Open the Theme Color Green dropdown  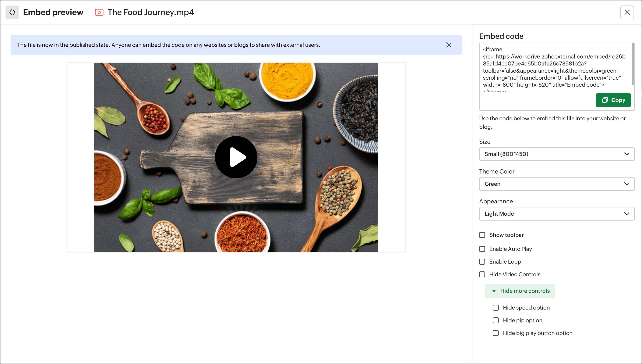(557, 184)
